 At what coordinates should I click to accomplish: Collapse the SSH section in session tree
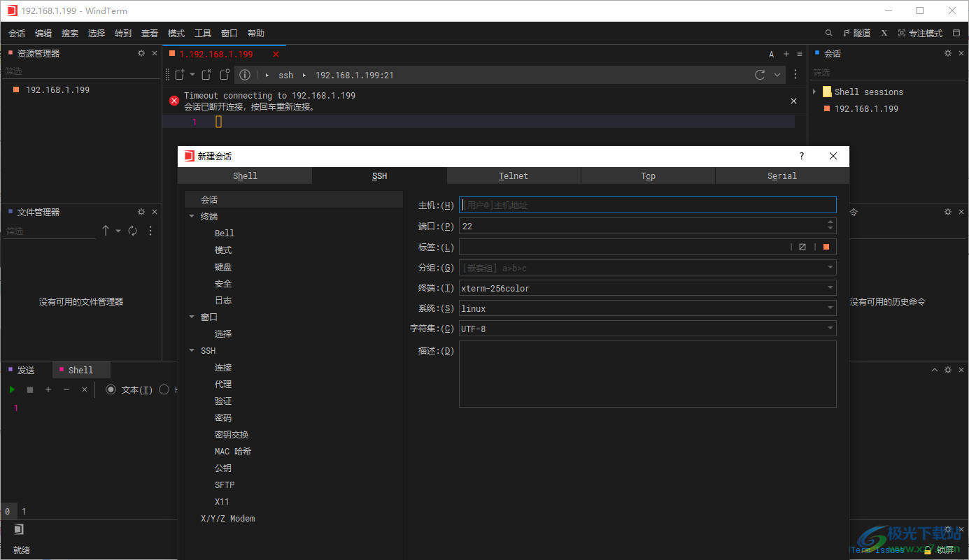point(192,350)
